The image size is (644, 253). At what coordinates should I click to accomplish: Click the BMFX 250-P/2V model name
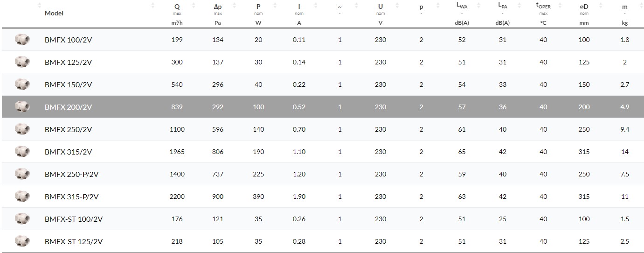click(x=72, y=174)
